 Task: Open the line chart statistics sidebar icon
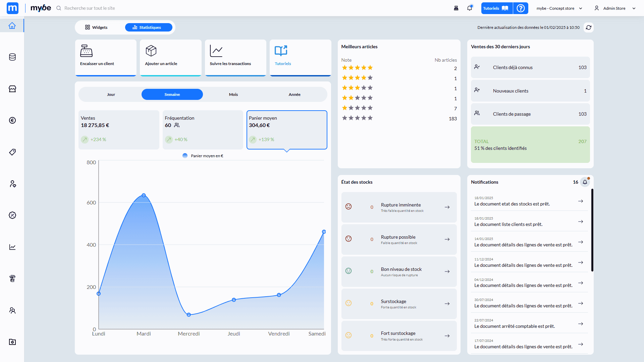(x=12, y=247)
